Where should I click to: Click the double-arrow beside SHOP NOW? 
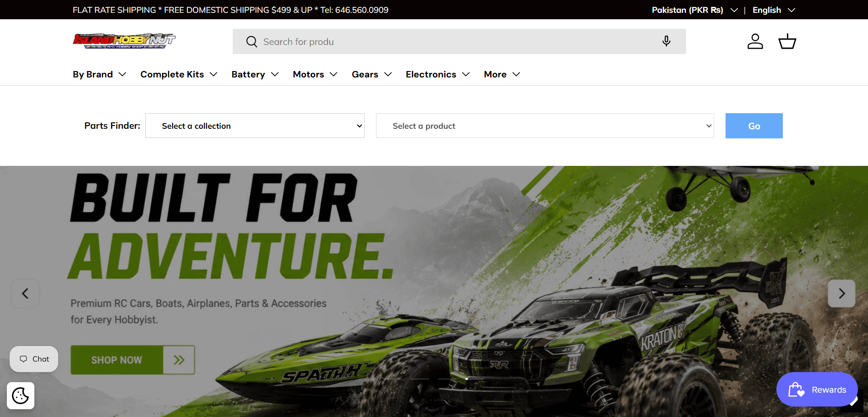point(179,360)
